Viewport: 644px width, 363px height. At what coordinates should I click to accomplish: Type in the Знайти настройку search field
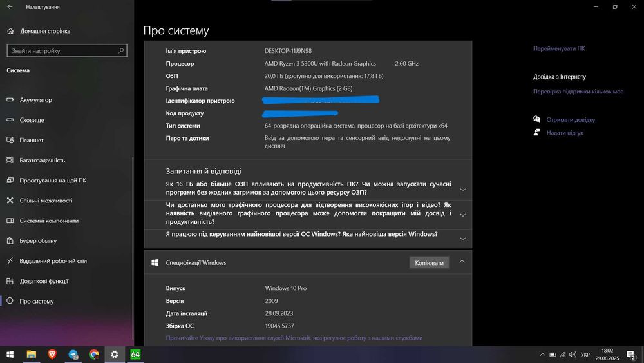coord(67,50)
